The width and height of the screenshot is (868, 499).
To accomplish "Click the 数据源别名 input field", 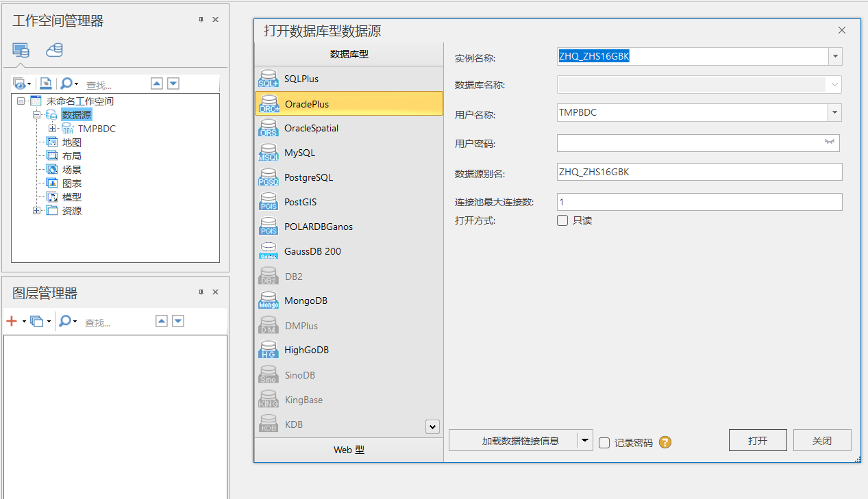I will coord(699,172).
